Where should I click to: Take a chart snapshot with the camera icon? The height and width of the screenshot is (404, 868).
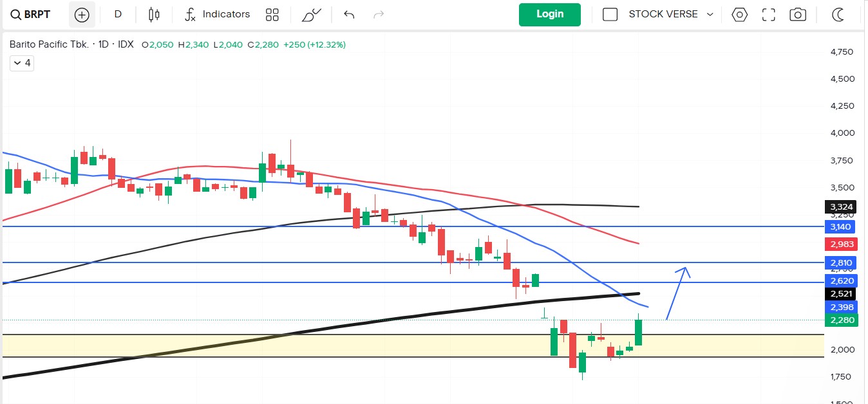(x=798, y=14)
